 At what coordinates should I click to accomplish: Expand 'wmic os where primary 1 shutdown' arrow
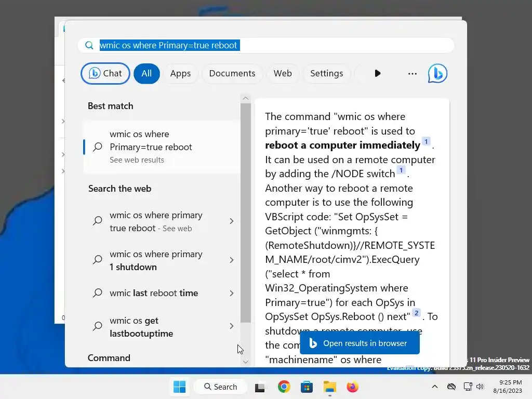pos(231,260)
